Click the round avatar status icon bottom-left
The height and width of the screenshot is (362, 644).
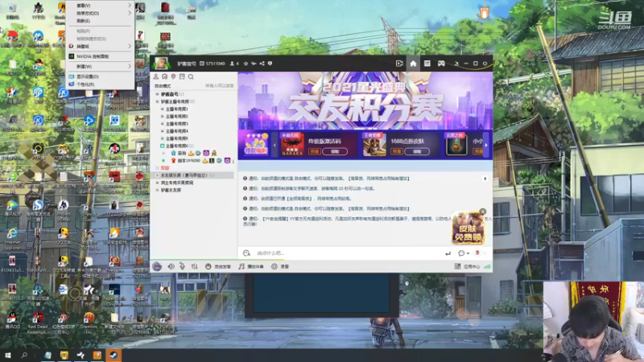[157, 266]
